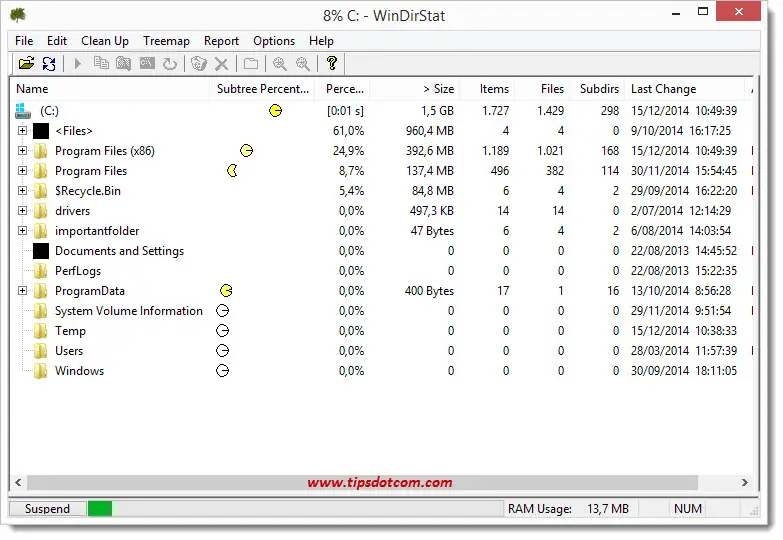Click the C: drive icon in tree
This screenshot has width=783, height=540.
pyautogui.click(x=23, y=111)
